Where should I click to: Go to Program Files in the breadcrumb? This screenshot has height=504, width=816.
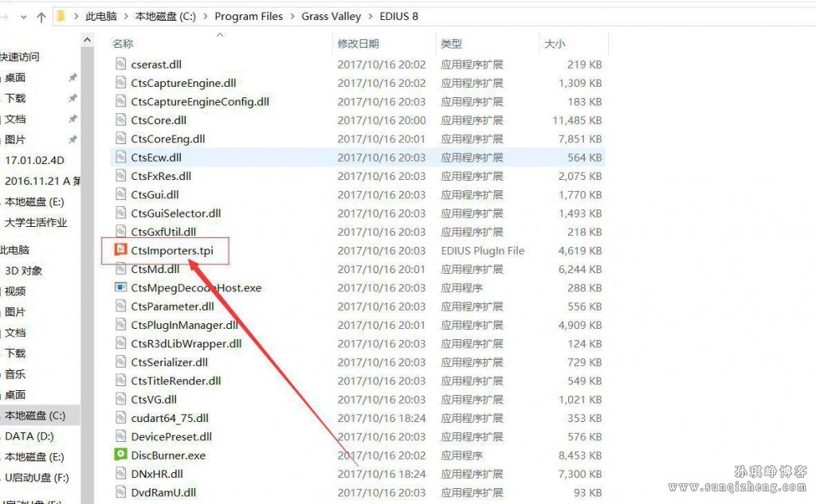click(249, 16)
